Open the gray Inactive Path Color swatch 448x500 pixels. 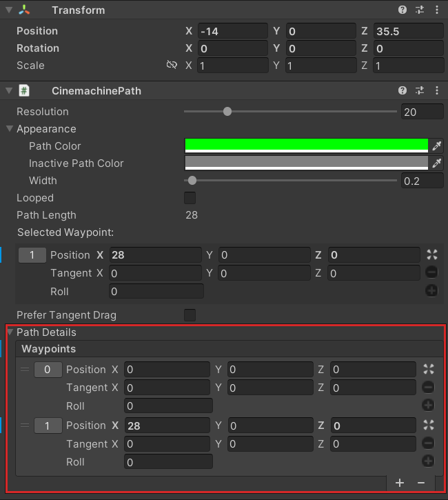click(x=307, y=163)
